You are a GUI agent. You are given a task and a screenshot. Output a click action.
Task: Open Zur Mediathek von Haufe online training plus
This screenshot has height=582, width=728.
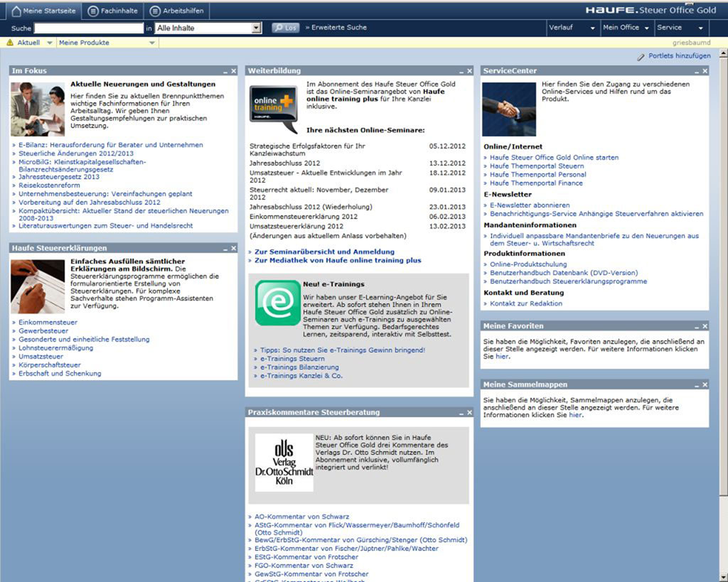click(x=338, y=260)
